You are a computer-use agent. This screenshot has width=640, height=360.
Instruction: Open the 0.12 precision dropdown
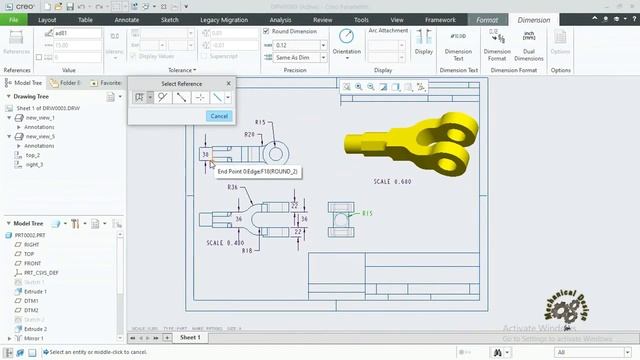pyautogui.click(x=323, y=45)
